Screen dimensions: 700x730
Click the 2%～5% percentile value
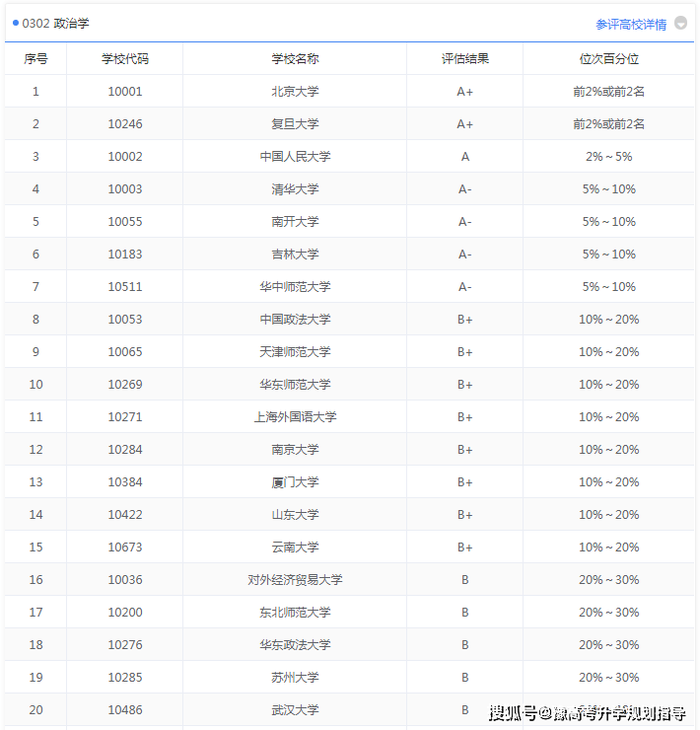tap(608, 157)
